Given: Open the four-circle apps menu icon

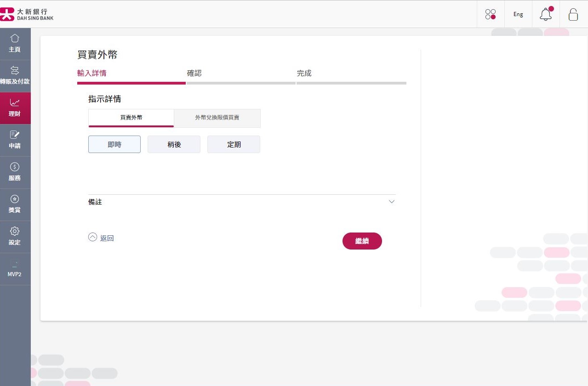Looking at the screenshot, I should point(491,14).
